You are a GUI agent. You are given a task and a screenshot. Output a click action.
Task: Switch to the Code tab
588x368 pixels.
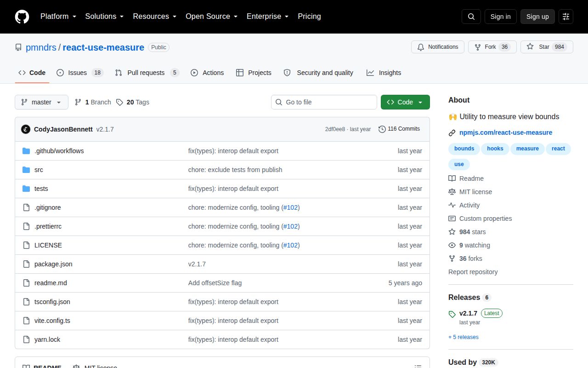click(x=32, y=73)
